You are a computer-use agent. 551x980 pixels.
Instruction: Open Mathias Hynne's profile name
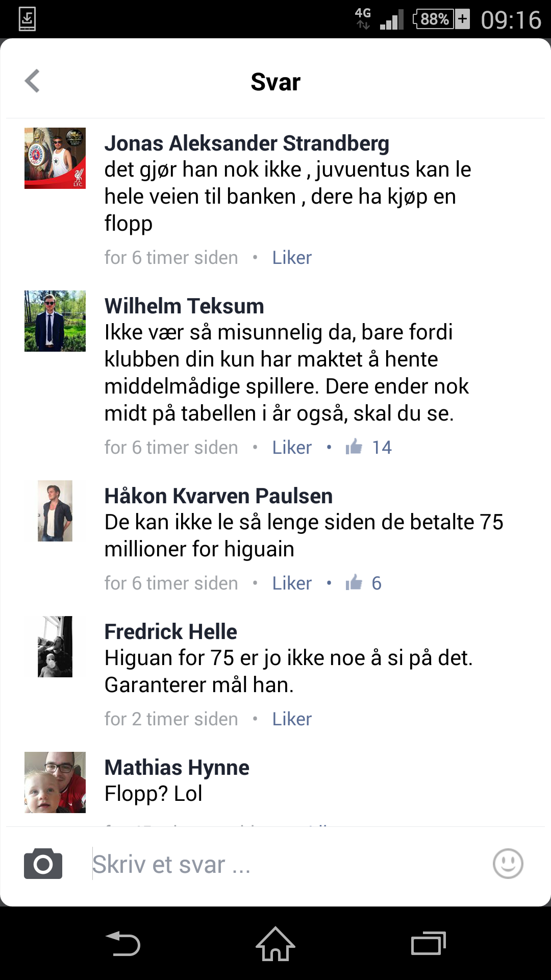coord(177,767)
